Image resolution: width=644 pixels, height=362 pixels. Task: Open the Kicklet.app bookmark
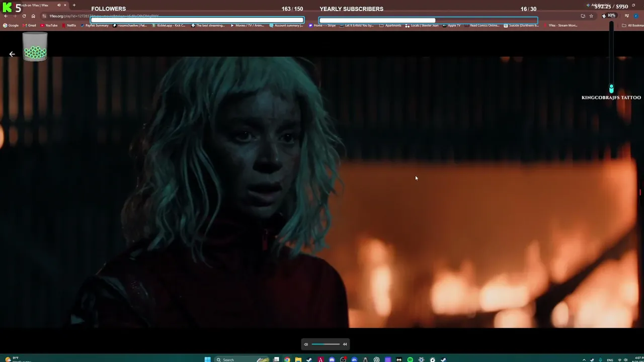tap(169, 25)
